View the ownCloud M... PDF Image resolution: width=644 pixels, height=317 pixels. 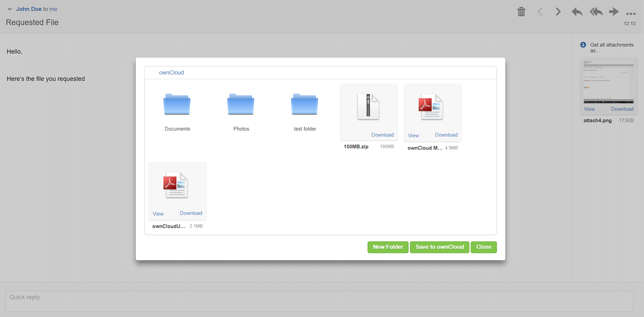pos(413,136)
